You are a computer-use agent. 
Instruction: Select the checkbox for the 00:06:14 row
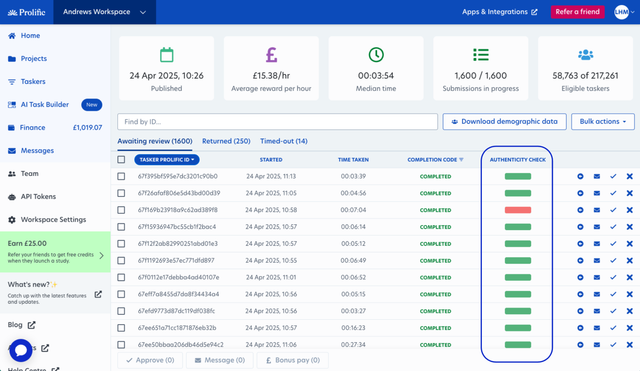click(121, 227)
